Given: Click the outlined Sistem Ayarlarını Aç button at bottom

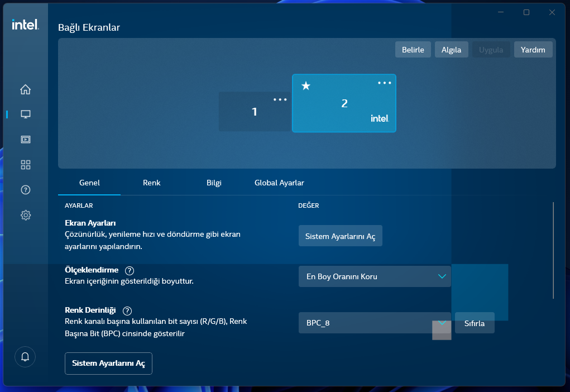Looking at the screenshot, I should [x=108, y=364].
